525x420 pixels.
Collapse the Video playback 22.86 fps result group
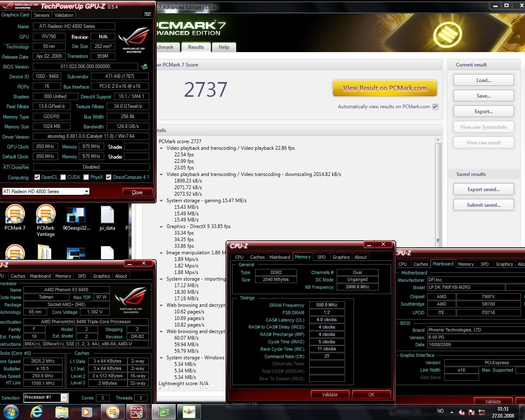point(161,148)
